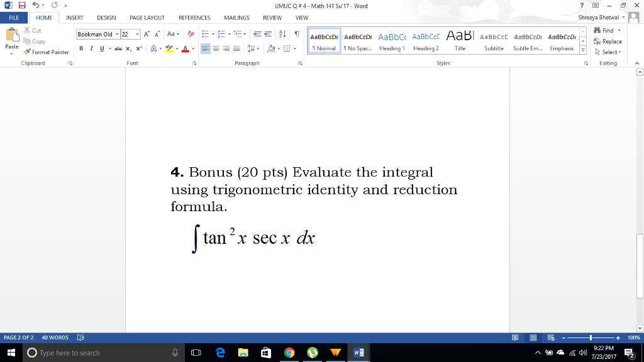Toggle bold formatting
Image resolution: width=644 pixels, height=362 pixels.
[x=80, y=49]
